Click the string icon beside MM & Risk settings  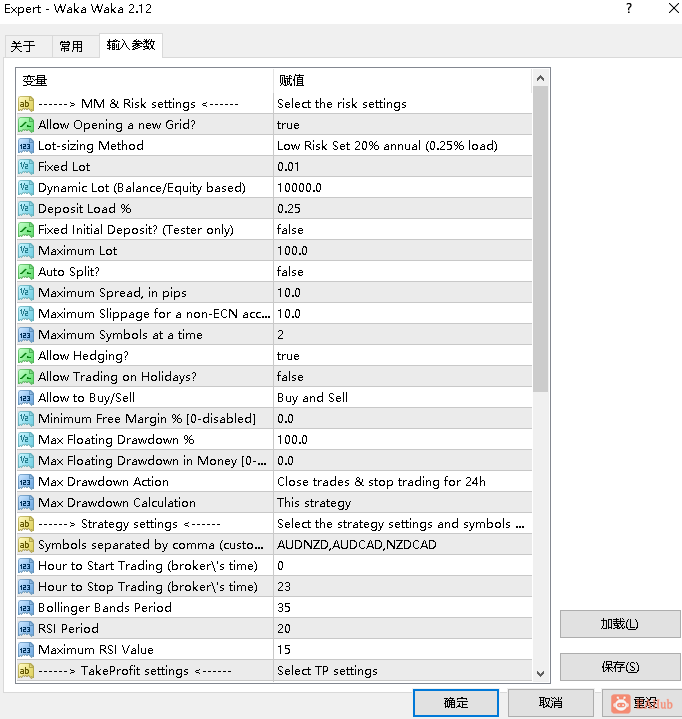tap(26, 104)
